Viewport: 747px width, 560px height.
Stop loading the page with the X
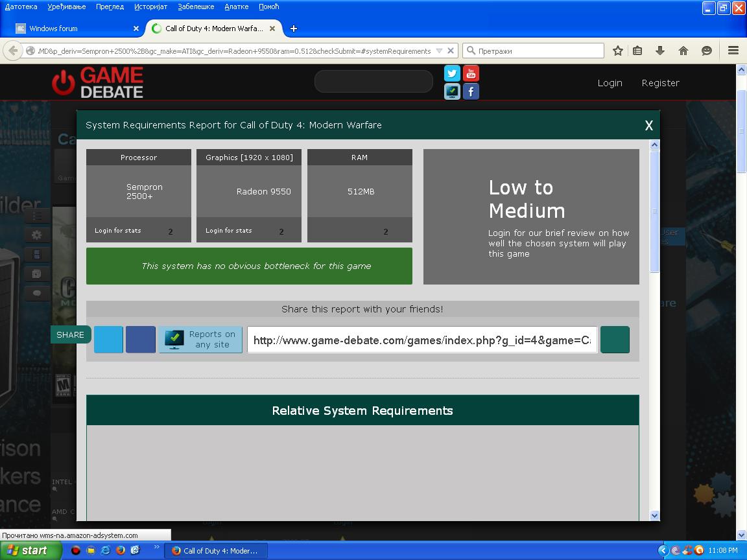[450, 51]
